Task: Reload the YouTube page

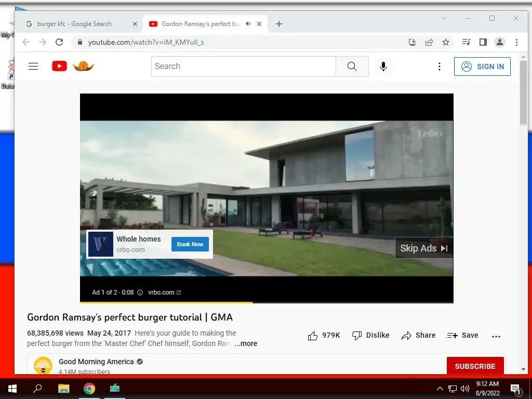Action: (x=59, y=42)
